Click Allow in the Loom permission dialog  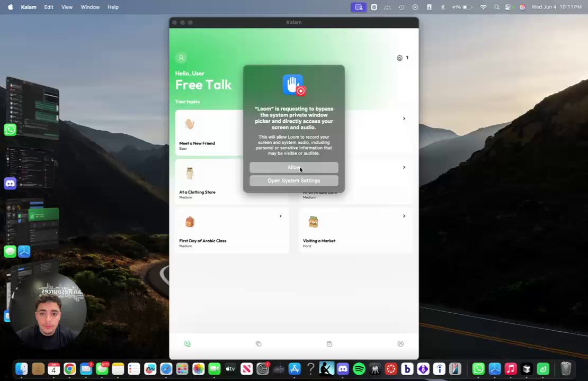293,167
